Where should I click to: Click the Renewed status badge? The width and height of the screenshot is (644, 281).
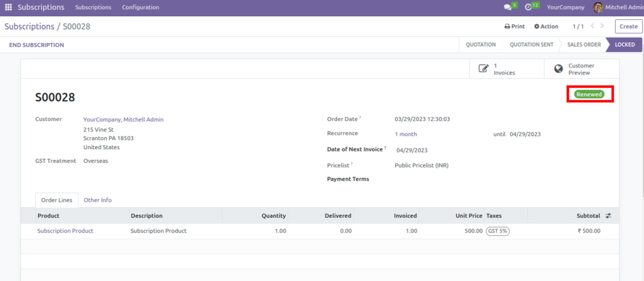(589, 94)
